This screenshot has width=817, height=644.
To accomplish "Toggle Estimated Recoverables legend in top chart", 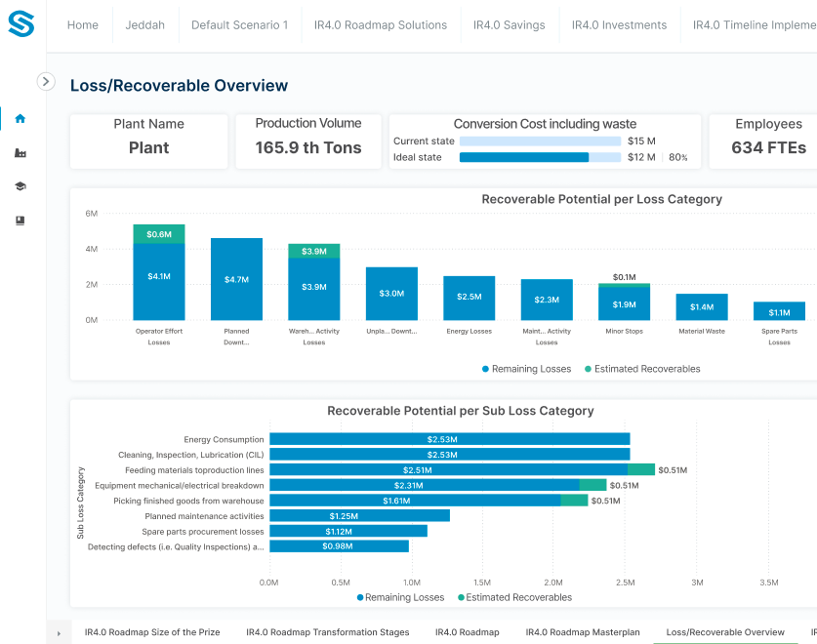I will [642, 369].
